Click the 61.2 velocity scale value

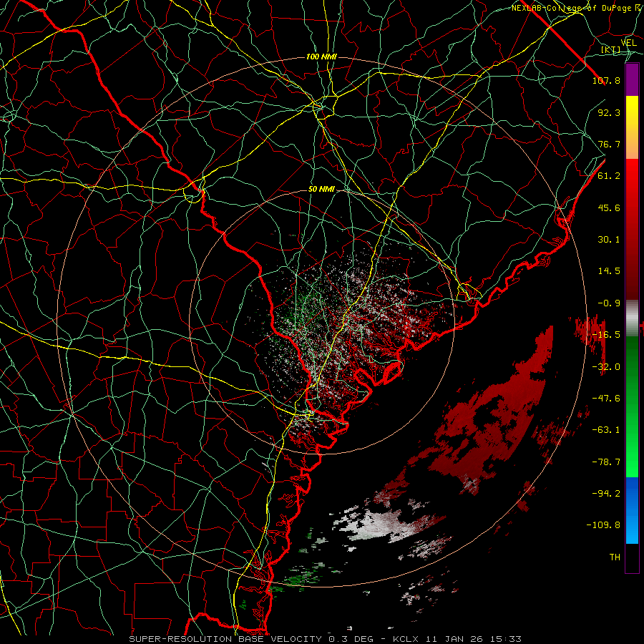coord(609,176)
